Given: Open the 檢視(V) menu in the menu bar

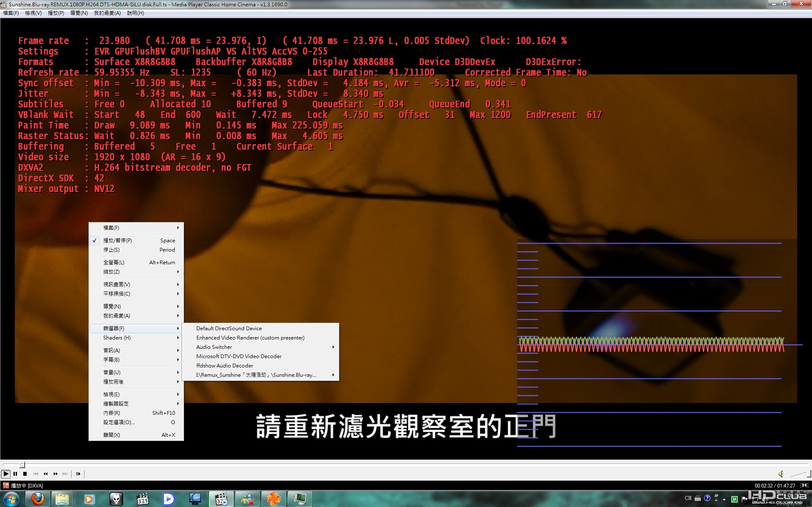Looking at the screenshot, I should (33, 13).
